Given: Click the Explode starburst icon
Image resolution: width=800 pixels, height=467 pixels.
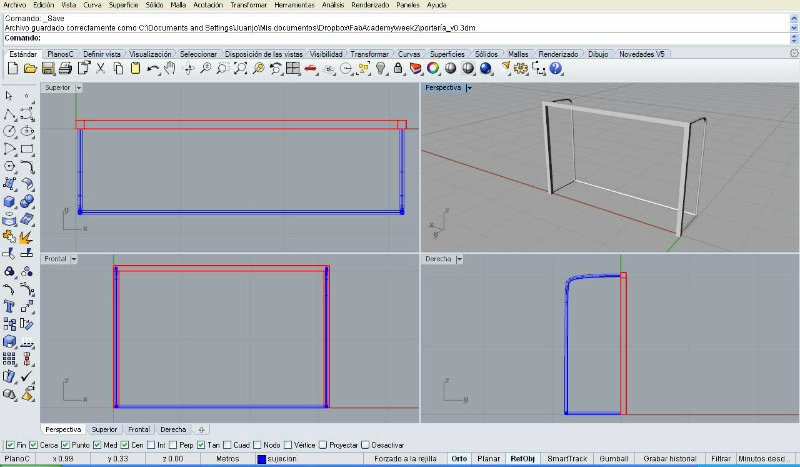Looking at the screenshot, I should [25, 237].
